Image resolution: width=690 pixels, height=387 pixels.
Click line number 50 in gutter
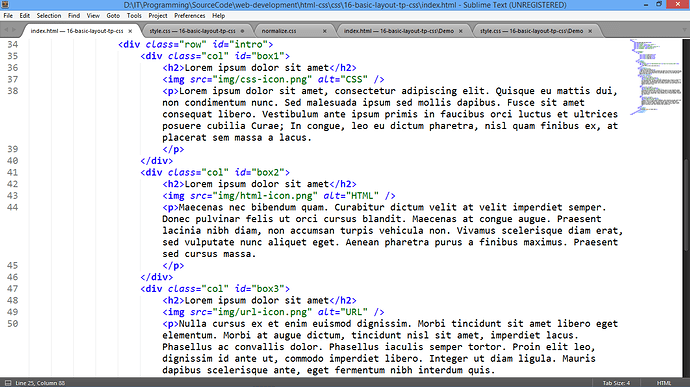coord(13,324)
